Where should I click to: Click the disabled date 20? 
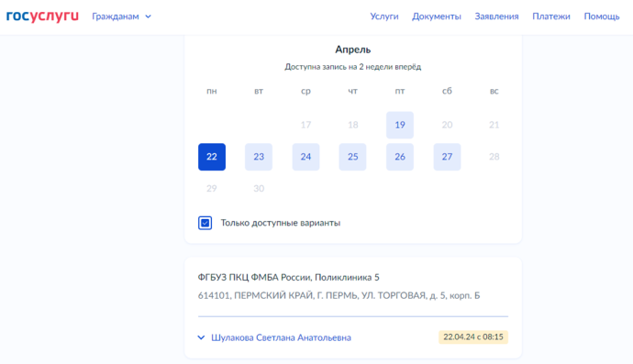[447, 125]
